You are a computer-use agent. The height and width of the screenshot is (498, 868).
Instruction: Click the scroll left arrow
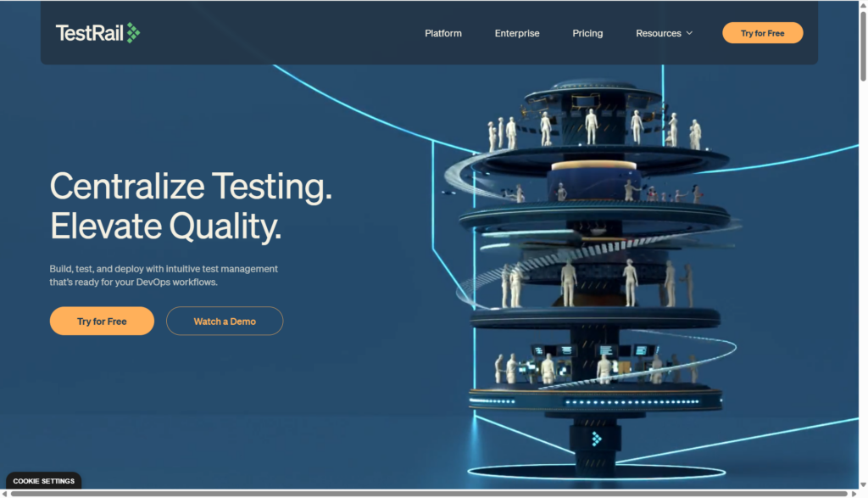pos(5,494)
